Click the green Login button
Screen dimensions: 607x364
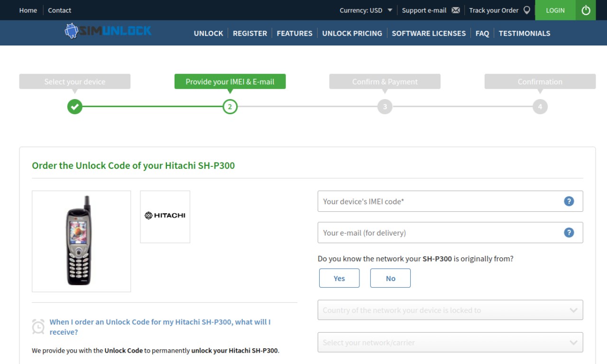[x=555, y=10]
